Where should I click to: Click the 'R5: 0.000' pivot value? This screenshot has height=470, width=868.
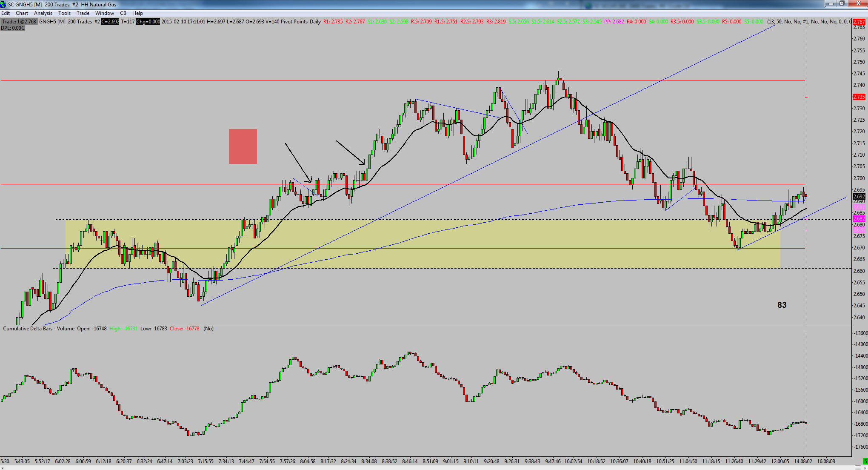click(x=732, y=22)
